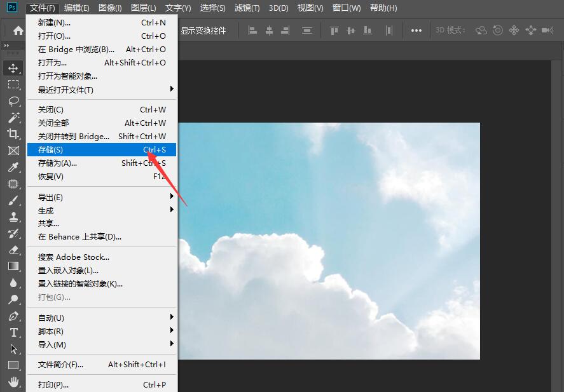
Task: Select the Path Selection tool
Action: point(13,349)
